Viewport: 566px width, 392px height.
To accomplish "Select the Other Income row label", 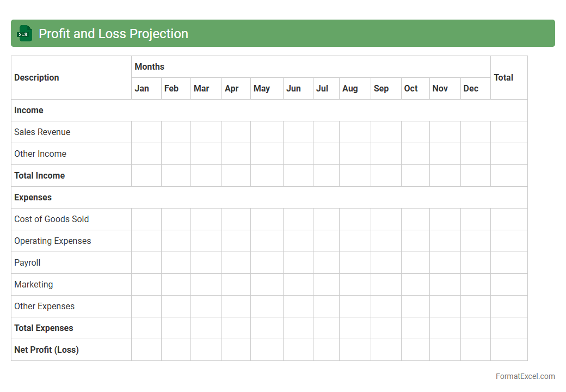I will pos(40,154).
